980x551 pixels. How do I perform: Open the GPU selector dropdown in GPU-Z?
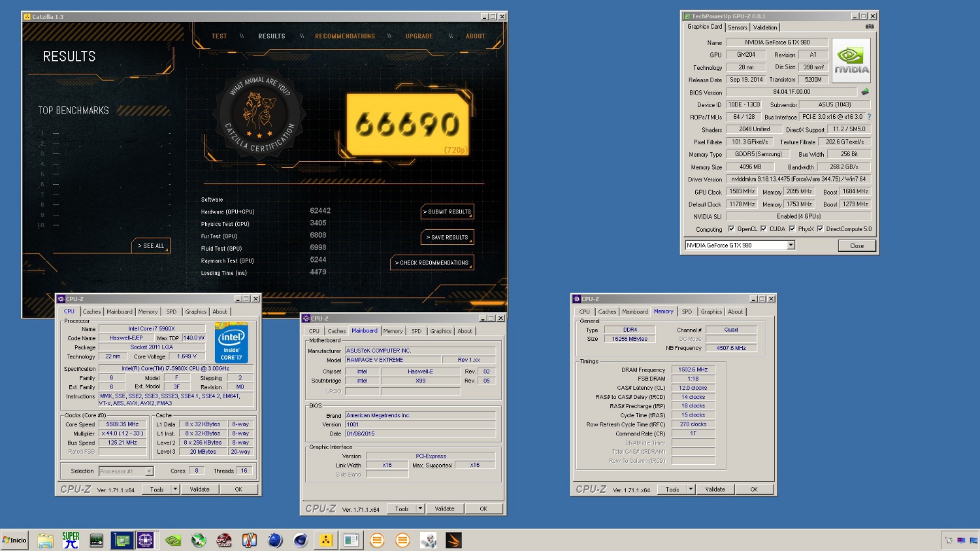(x=791, y=245)
